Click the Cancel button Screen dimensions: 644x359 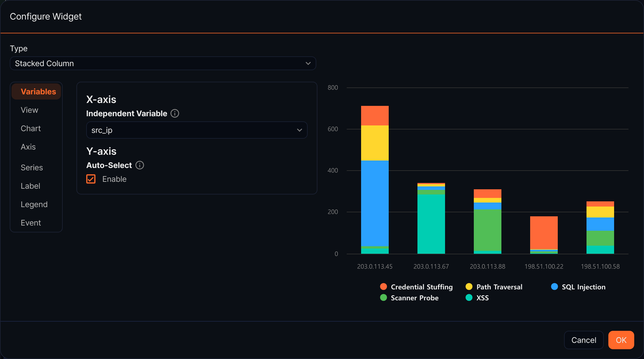pyautogui.click(x=584, y=340)
